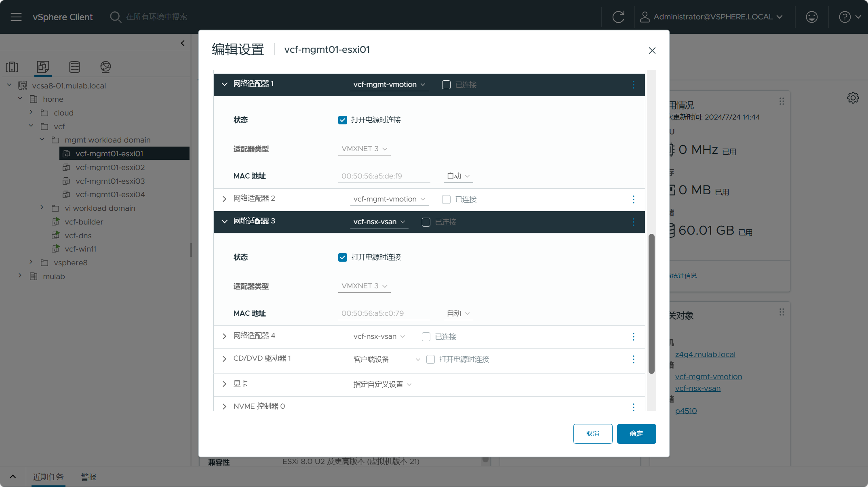Viewport: 868px width, 487px height.
Task: Open Administrator@VSPHERE.LOCAL user menu
Action: (x=712, y=17)
